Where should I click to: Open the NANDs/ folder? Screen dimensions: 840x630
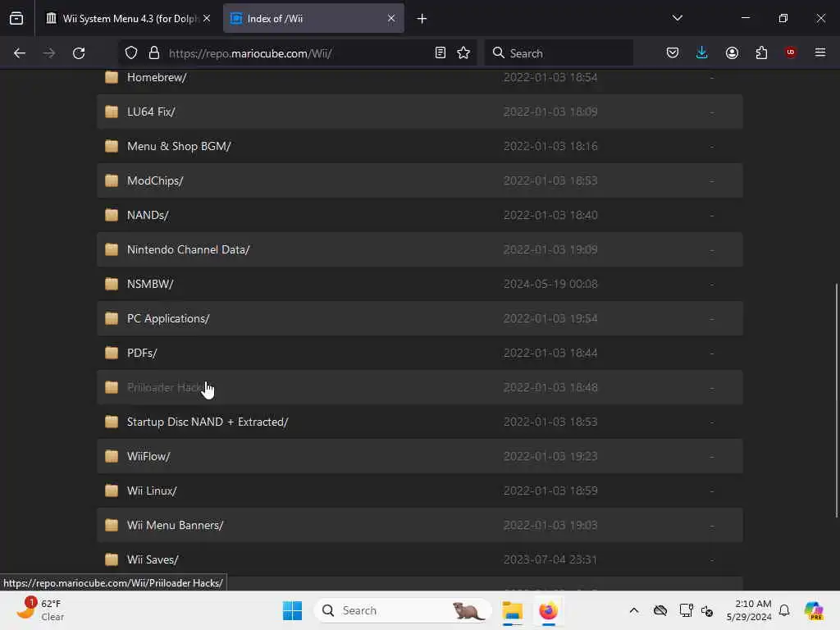click(148, 215)
